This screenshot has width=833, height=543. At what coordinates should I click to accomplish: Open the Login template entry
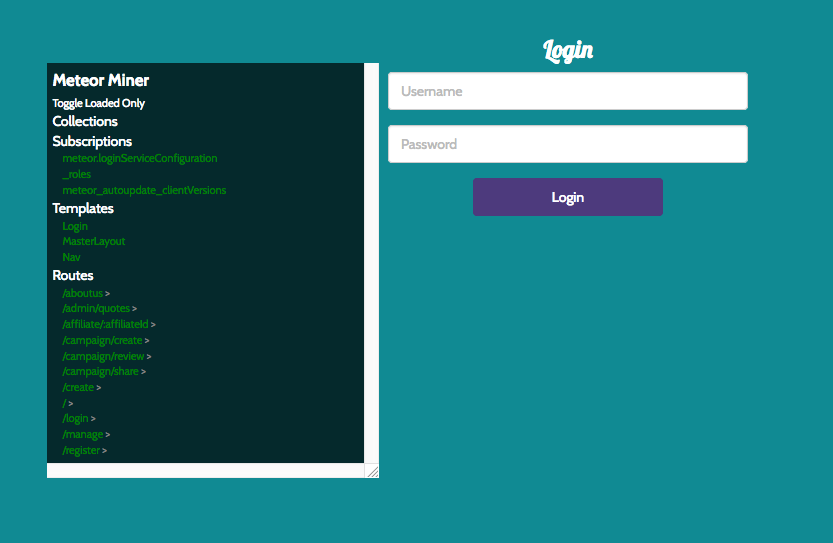point(75,226)
